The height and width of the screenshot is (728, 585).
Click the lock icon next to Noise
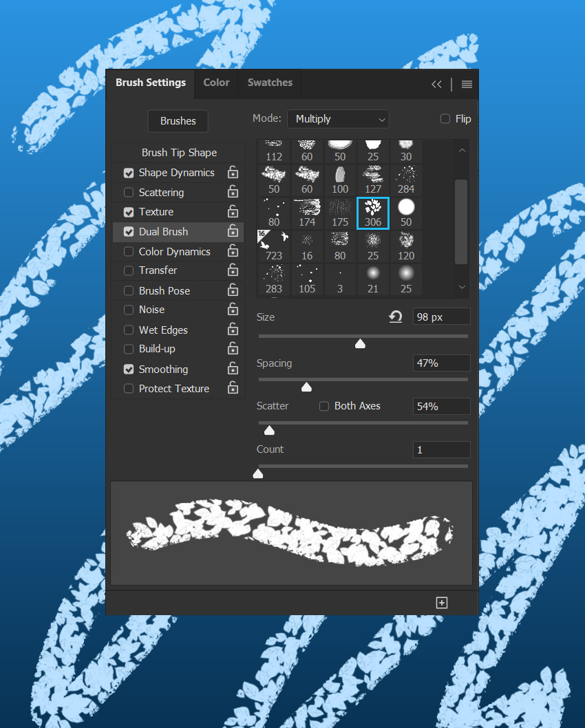pyautogui.click(x=233, y=309)
